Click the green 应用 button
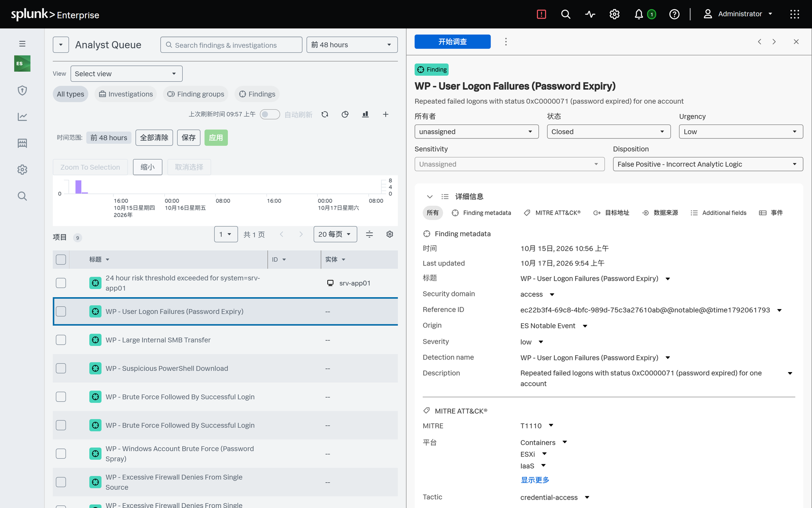This screenshot has width=812, height=508. (216, 138)
